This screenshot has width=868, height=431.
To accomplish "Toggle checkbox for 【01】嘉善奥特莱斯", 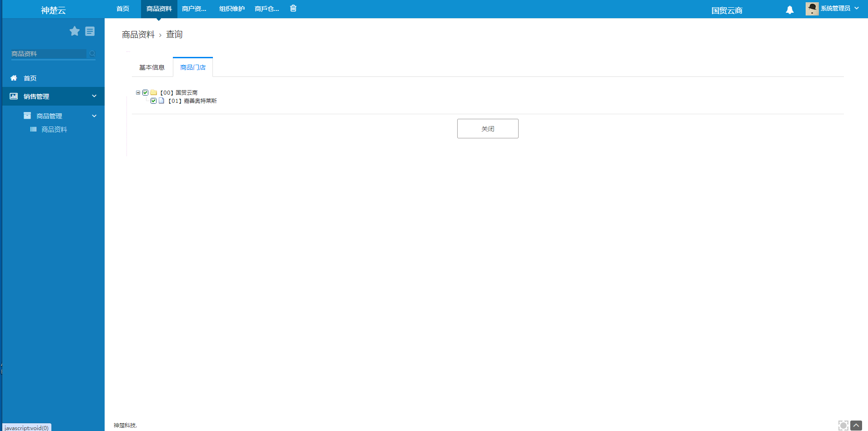I will (154, 101).
